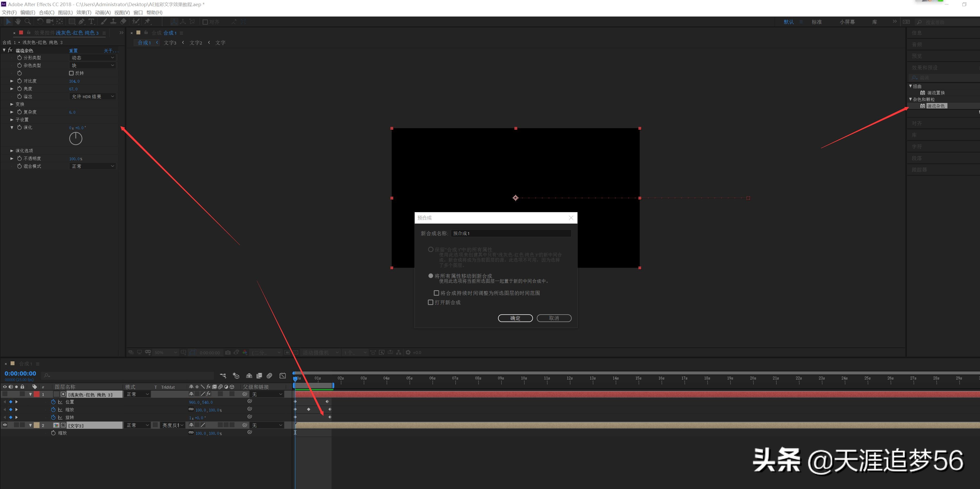Click the 演化 rotation dial
The image size is (980, 489).
click(76, 139)
